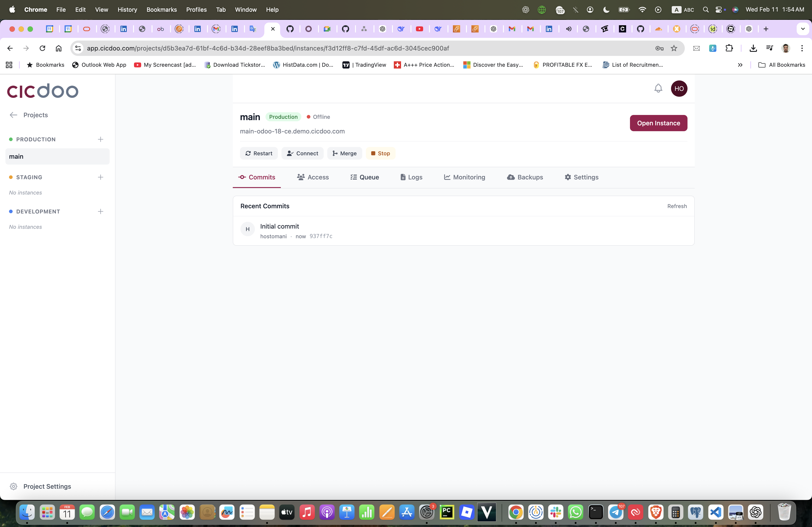
Task: Open the Chrome extensions puzzle icon
Action: [x=729, y=48]
